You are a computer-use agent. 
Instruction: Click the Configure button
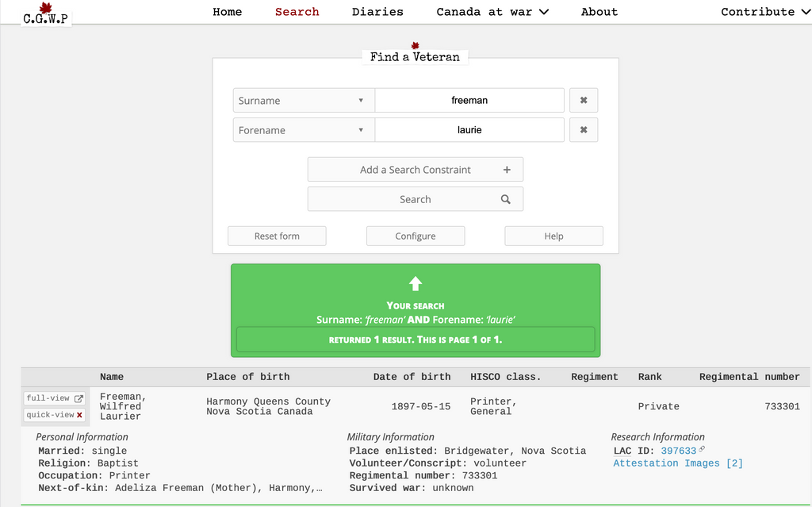point(416,236)
